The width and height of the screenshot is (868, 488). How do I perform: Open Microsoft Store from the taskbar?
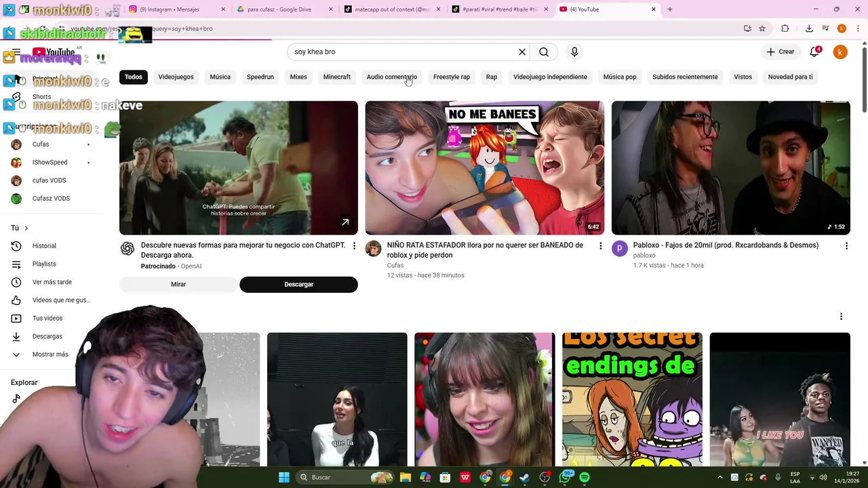click(x=445, y=477)
